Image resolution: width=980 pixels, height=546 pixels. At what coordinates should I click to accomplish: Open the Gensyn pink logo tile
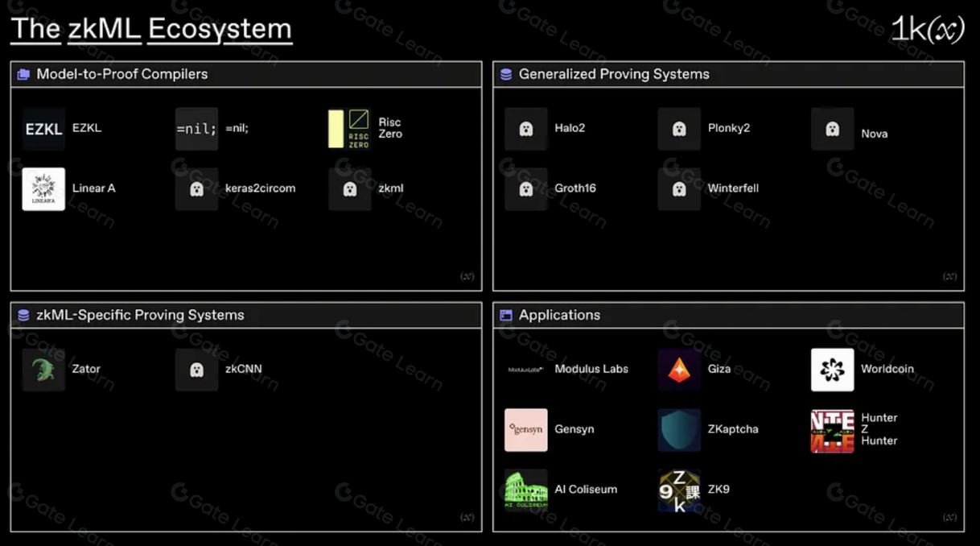[525, 430]
